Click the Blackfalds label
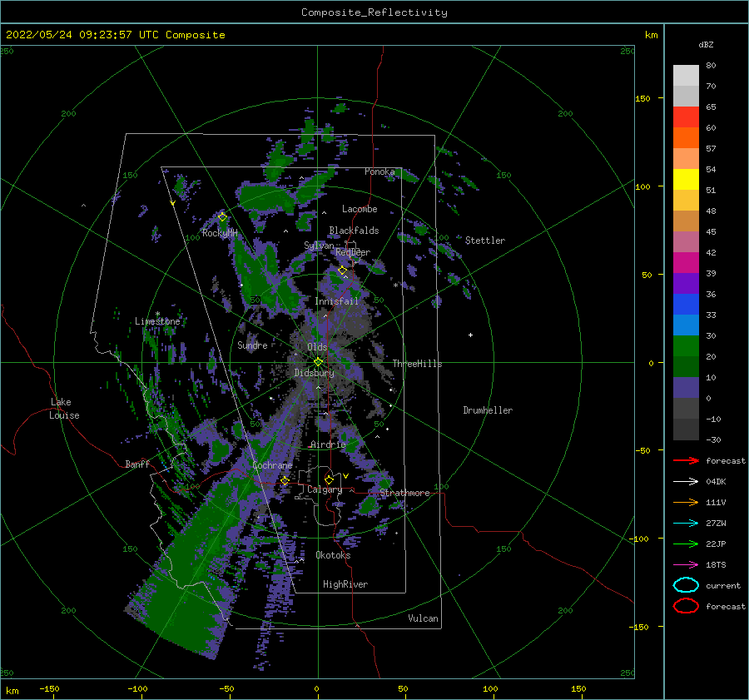 click(x=354, y=231)
